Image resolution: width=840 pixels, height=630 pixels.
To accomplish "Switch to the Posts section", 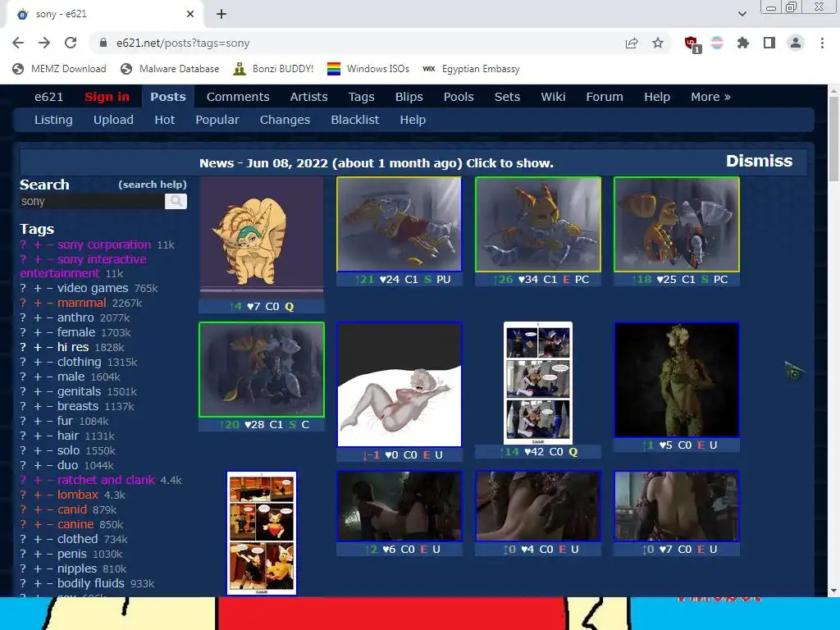I will coord(167,97).
